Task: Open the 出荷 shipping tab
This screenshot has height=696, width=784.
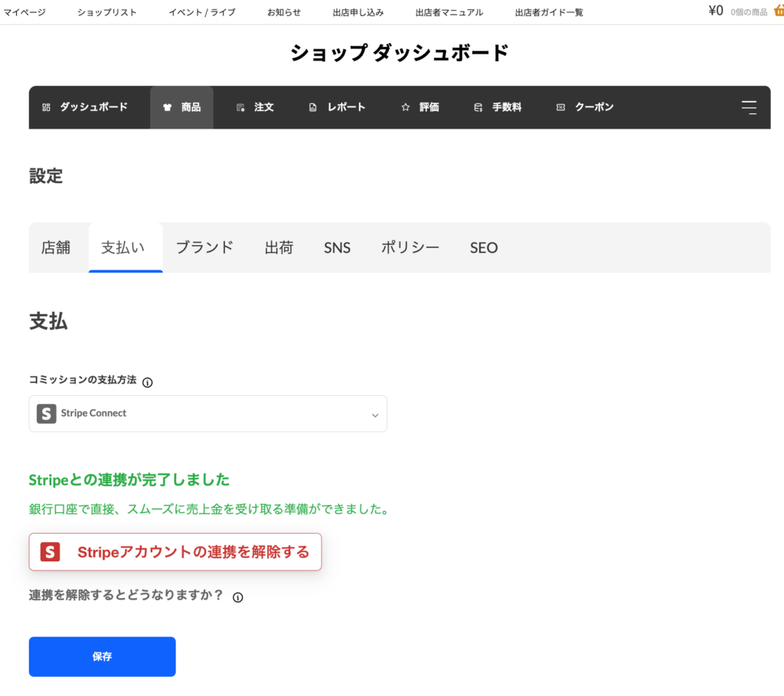Action: tap(279, 247)
